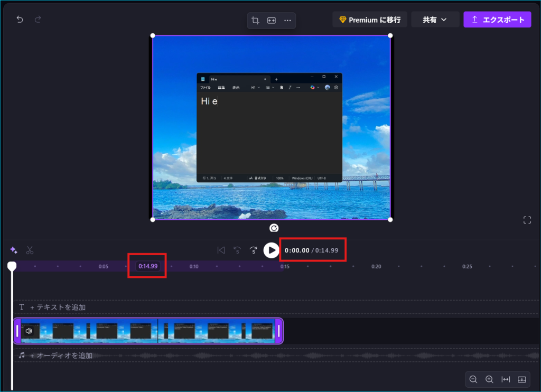Click the sparkle AI icon above timeline

[x=14, y=250]
